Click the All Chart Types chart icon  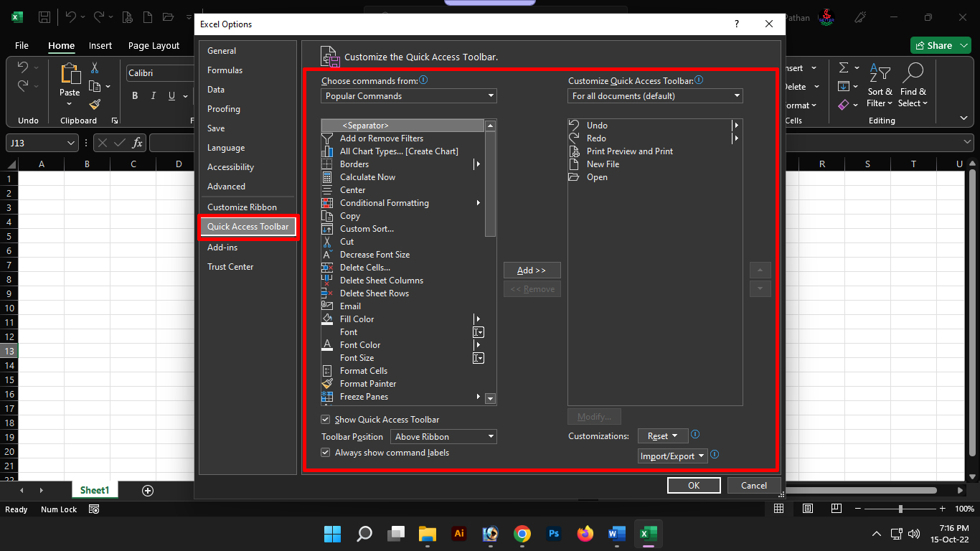[x=327, y=151]
